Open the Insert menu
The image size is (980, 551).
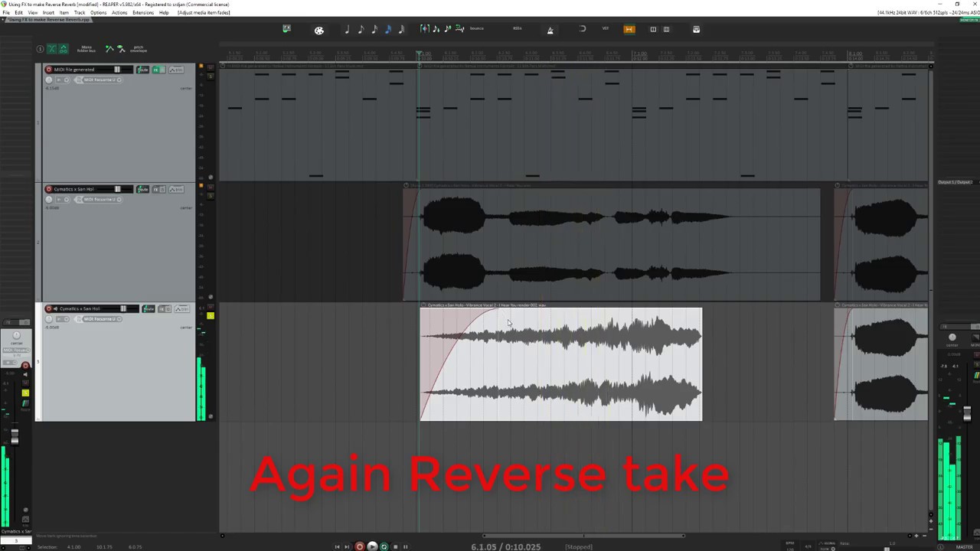[x=48, y=12]
